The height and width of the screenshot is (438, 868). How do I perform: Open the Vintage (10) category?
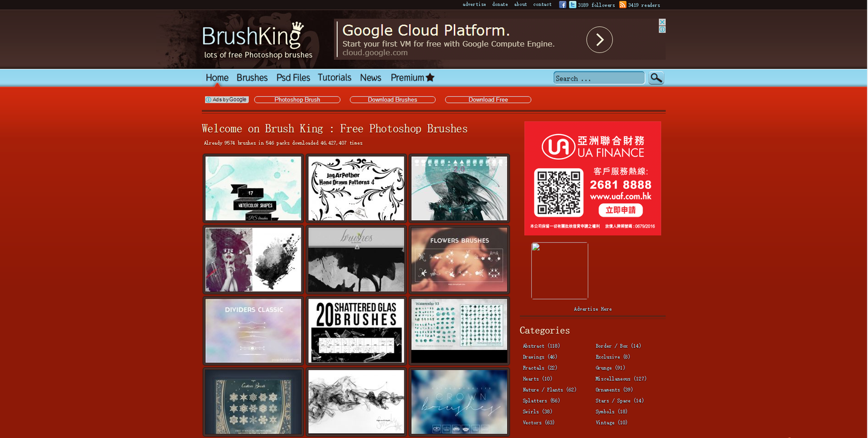(x=612, y=422)
